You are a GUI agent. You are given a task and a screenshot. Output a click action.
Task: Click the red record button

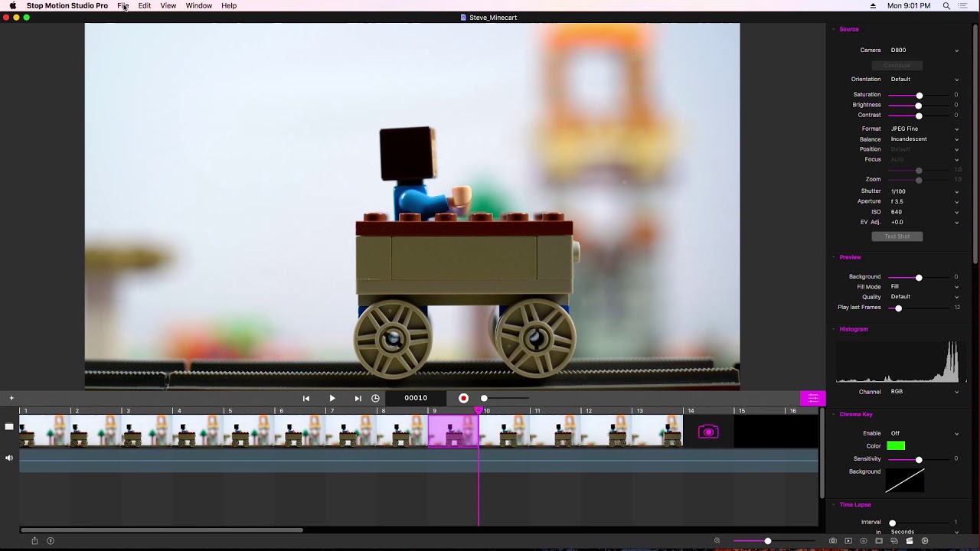tap(463, 398)
